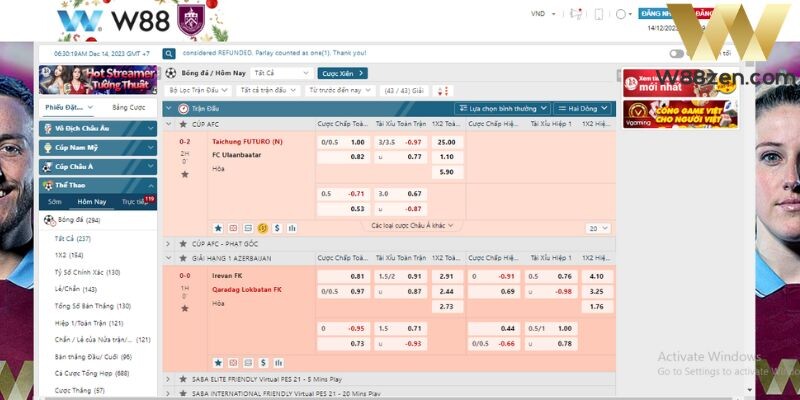Image resolution: width=800 pixels, height=400 pixels.
Task: Toggle the favorite star for CÚP AFC league
Action: [x=183, y=124]
